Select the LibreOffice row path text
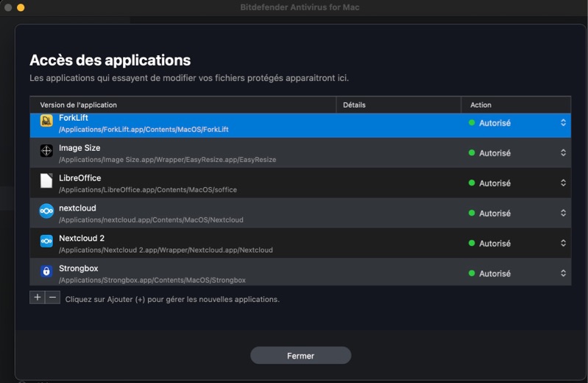 click(x=148, y=190)
